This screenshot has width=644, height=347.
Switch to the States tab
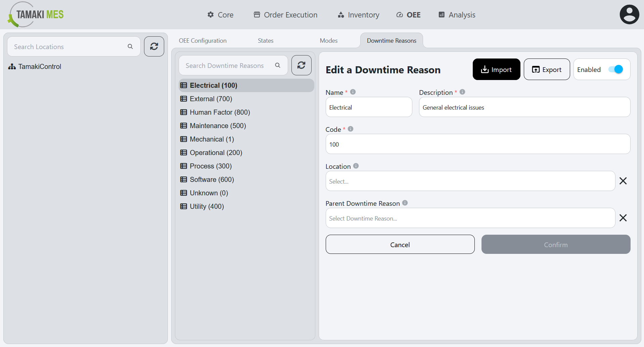(265, 40)
